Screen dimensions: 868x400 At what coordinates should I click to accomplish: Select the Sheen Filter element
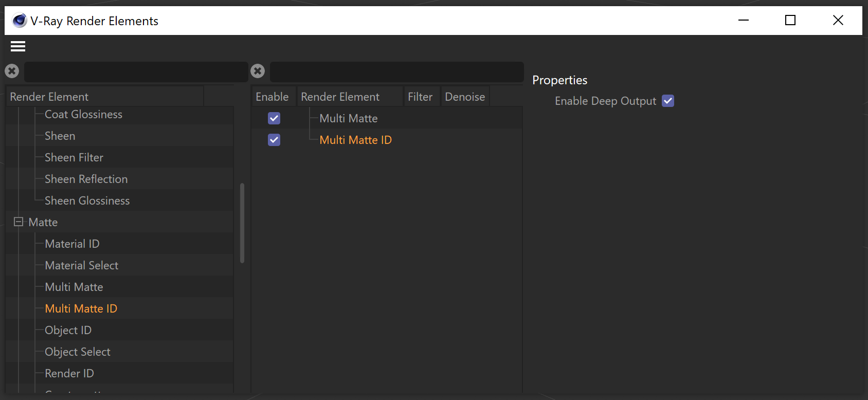(x=74, y=157)
